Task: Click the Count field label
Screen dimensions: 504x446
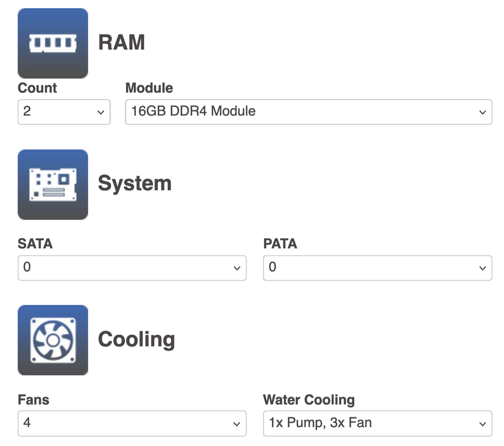Action: 37,88
